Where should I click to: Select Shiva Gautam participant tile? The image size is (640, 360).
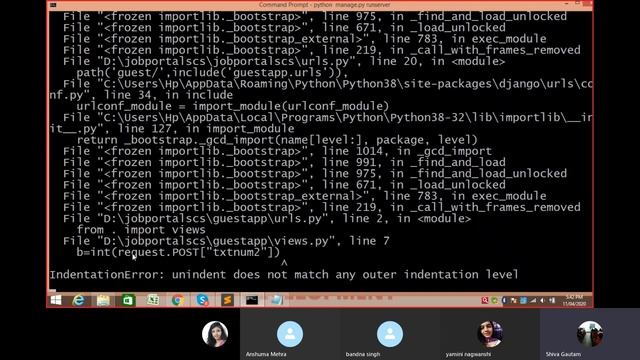590,334
